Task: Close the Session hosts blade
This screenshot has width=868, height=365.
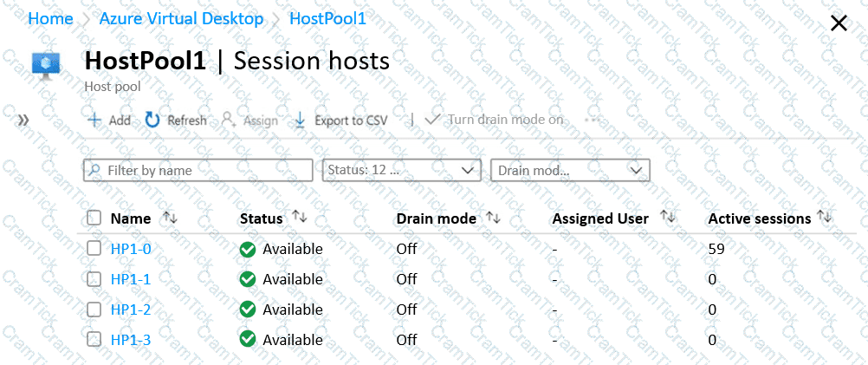Action: click(x=839, y=23)
